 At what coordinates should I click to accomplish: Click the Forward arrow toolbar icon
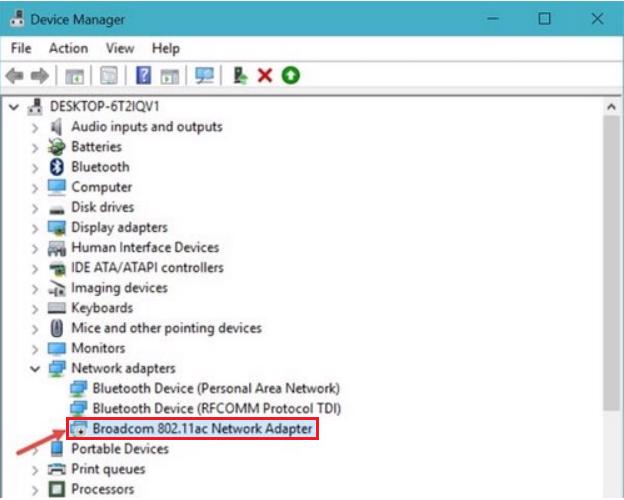point(39,75)
